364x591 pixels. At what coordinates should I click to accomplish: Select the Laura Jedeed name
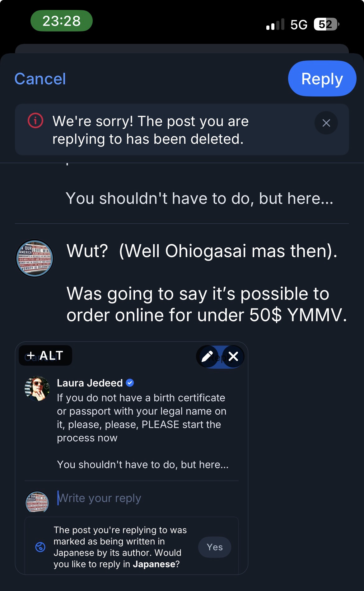pos(90,383)
